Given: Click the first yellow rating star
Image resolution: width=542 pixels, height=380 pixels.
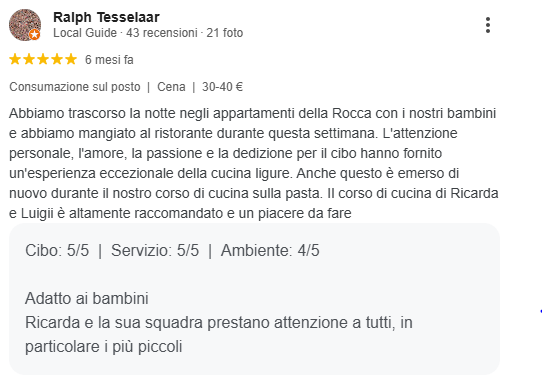Looking at the screenshot, I should (x=15, y=59).
